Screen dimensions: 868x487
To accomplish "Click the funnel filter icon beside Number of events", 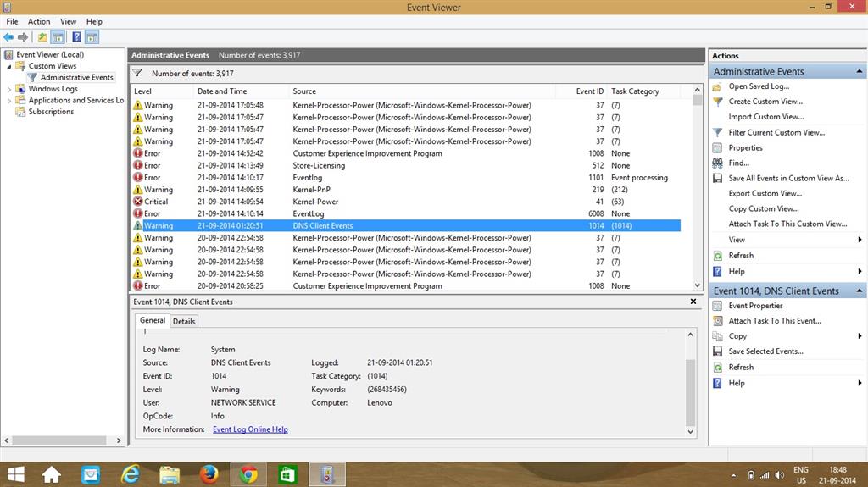I will coord(137,73).
